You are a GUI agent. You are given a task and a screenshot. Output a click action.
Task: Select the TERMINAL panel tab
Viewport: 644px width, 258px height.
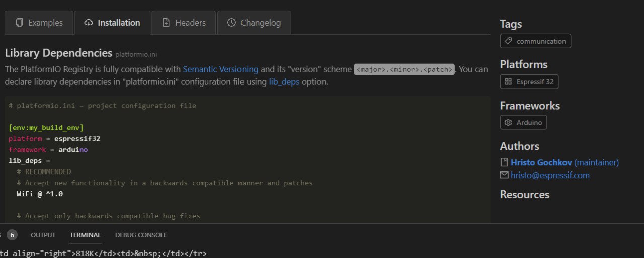point(86,235)
